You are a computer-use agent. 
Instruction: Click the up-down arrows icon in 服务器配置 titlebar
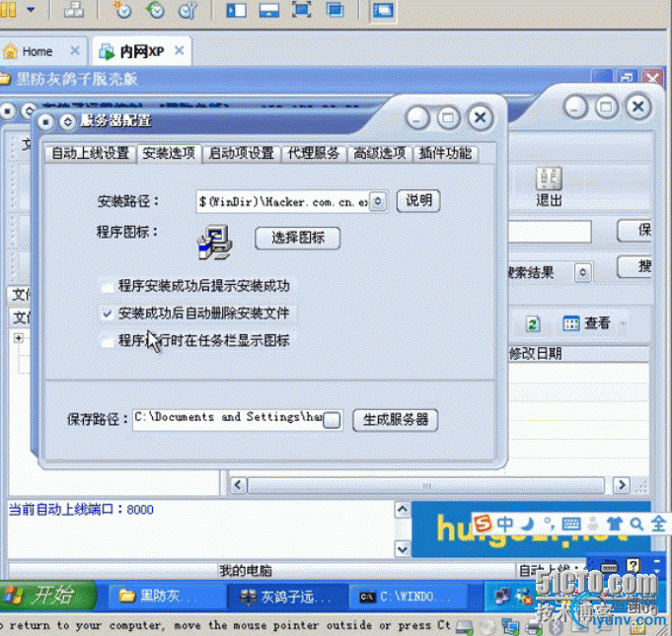click(x=67, y=122)
